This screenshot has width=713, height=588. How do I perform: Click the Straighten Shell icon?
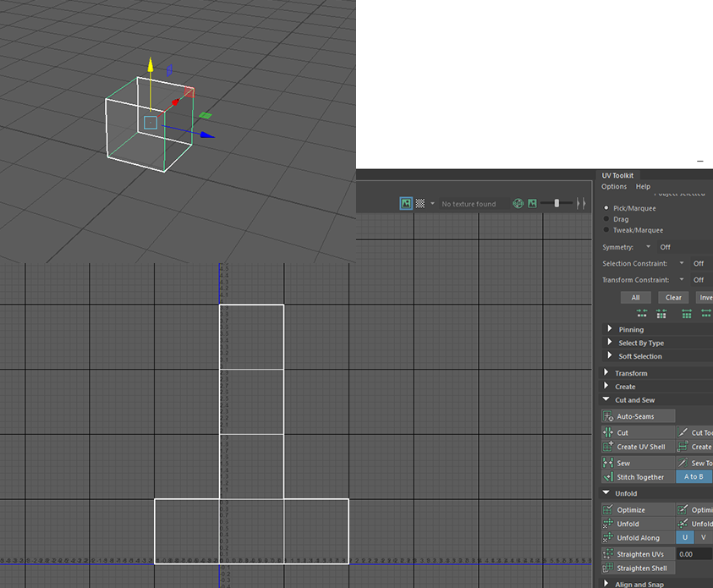(608, 568)
